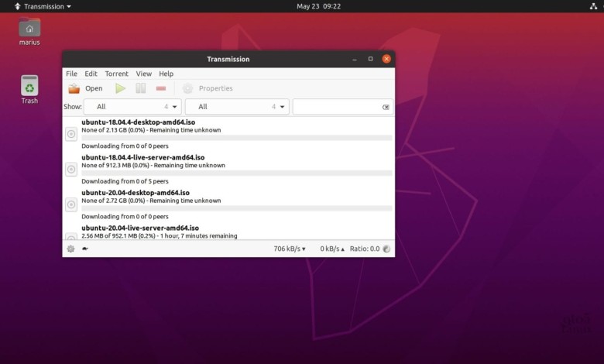Open torrent Properties gear button
Viewport: 604px width, 364px height.
187,88
